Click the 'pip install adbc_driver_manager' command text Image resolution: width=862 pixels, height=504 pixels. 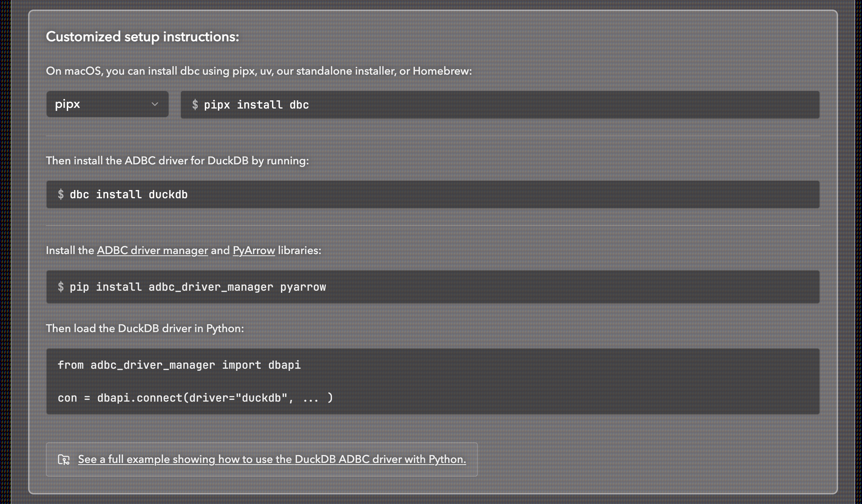(171, 287)
